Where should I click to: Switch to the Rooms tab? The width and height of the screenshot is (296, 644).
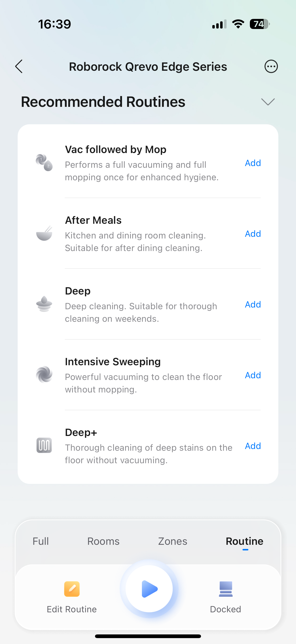(103, 541)
